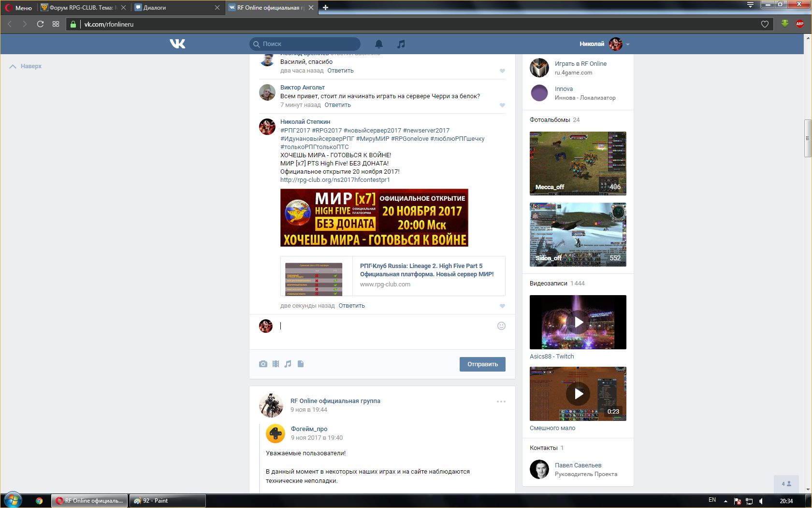Open the music note icon in header
Screen dimensions: 812x508
point(401,44)
